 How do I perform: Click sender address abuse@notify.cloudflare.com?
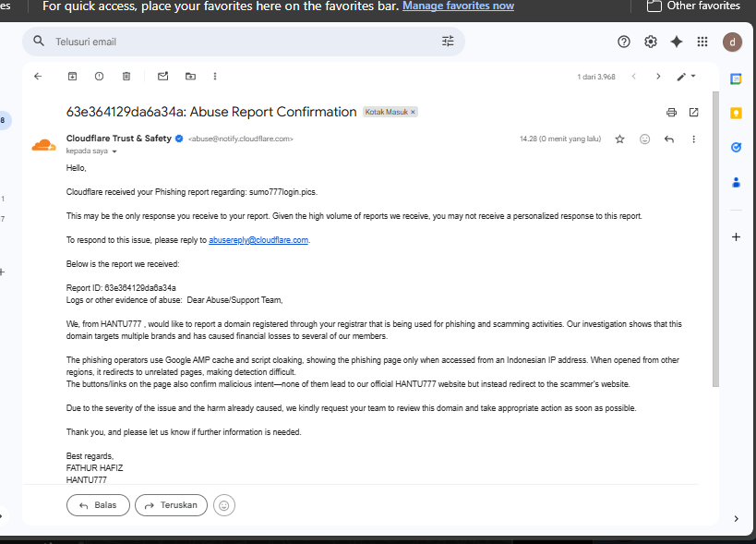[x=241, y=139]
